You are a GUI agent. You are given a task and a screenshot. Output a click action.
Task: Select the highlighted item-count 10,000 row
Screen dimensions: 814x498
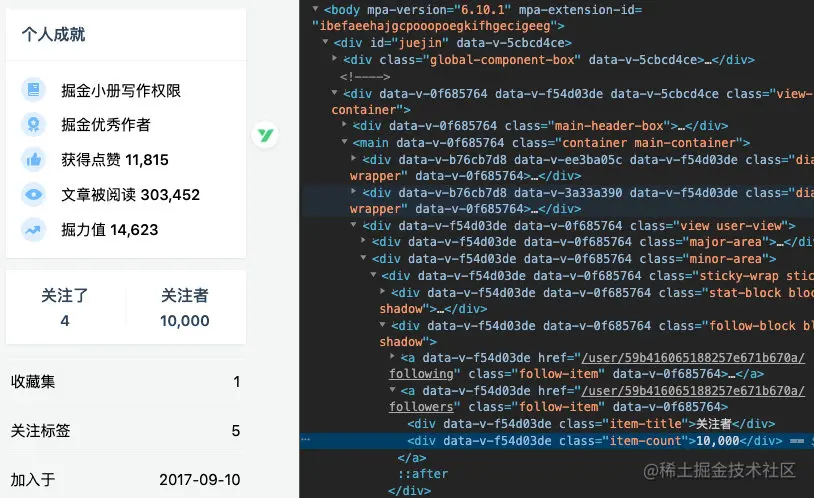tap(557, 441)
